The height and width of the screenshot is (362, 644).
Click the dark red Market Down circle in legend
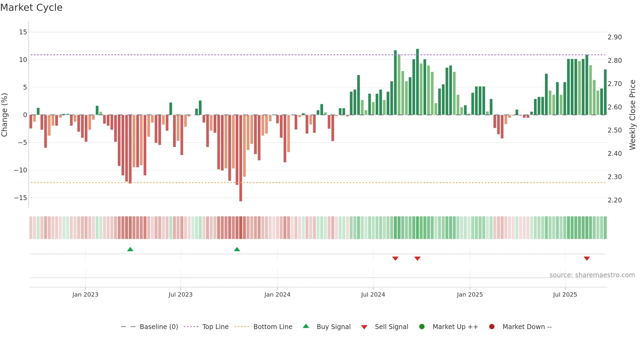(492, 327)
